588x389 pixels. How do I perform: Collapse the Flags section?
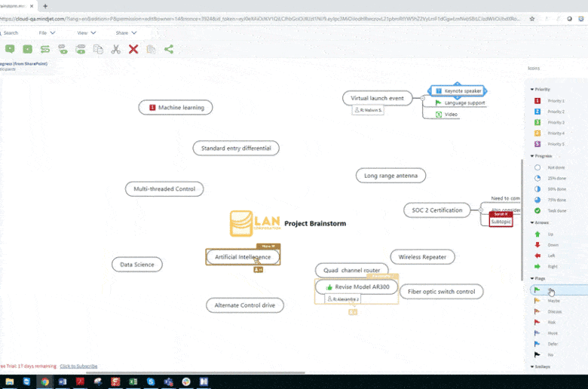pos(531,278)
